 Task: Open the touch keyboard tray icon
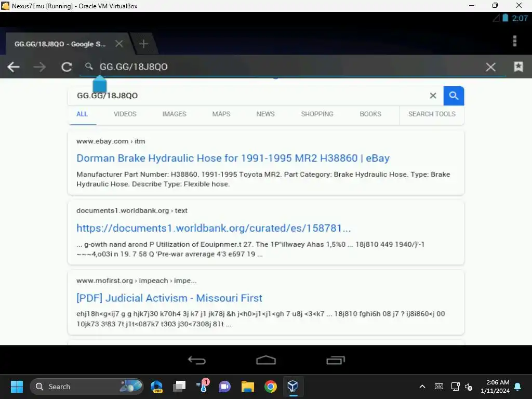pos(438,387)
